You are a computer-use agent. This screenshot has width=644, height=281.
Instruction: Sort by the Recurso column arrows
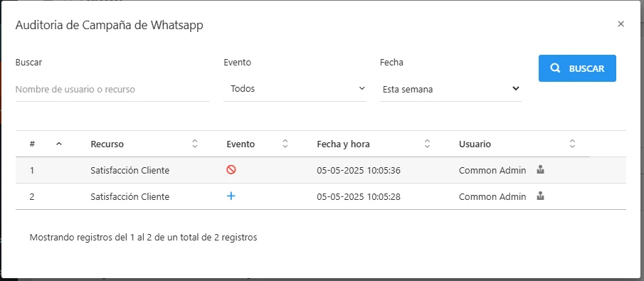[195, 144]
